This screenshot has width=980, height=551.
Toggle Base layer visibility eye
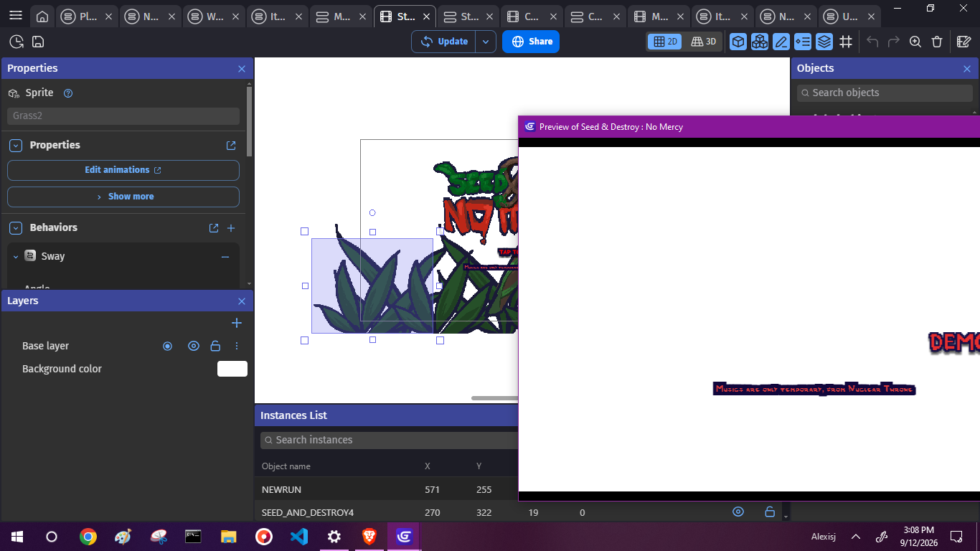(194, 346)
